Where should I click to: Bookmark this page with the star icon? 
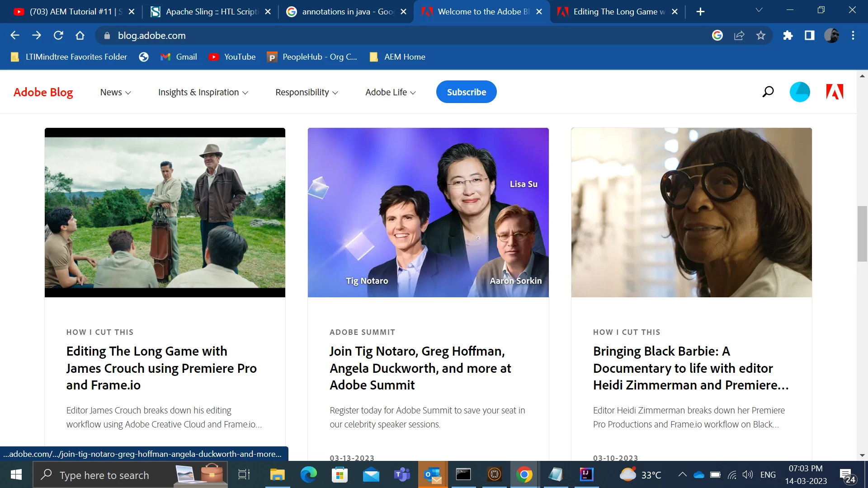[x=761, y=36]
